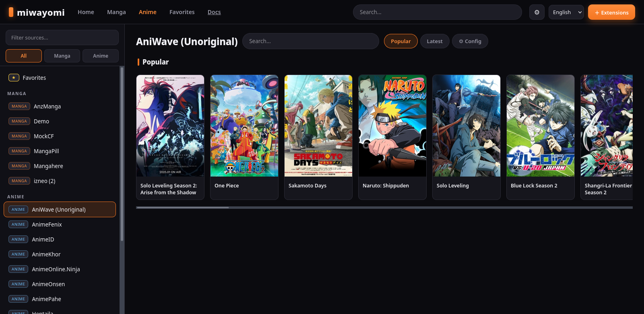Focus the AniWave source search field
The height and width of the screenshot is (314, 644).
point(311,41)
